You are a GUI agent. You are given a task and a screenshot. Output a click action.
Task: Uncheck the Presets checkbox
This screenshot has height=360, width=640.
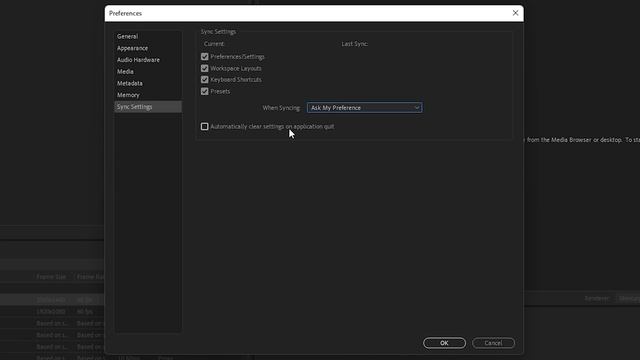pyautogui.click(x=204, y=91)
